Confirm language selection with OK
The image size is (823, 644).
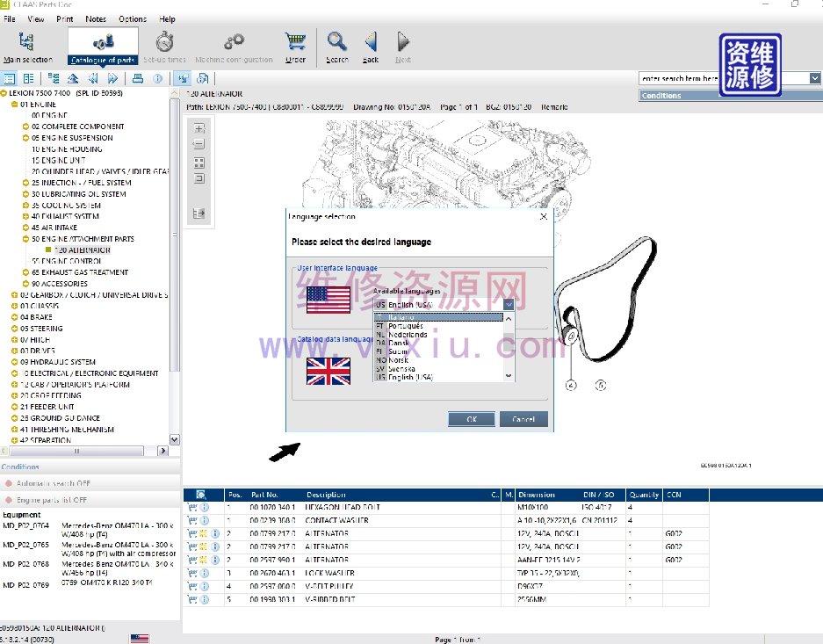point(472,419)
